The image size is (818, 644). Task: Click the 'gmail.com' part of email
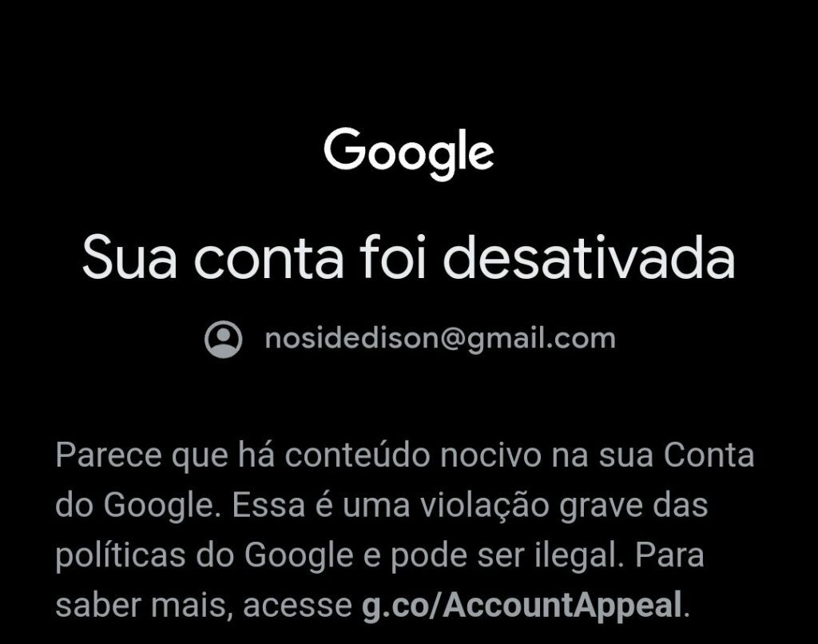(x=542, y=340)
